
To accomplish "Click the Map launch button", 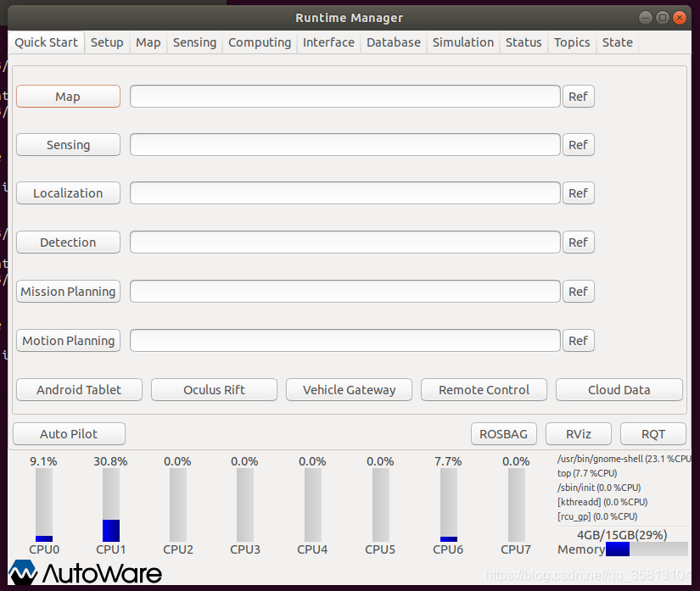I will pyautogui.click(x=69, y=97).
